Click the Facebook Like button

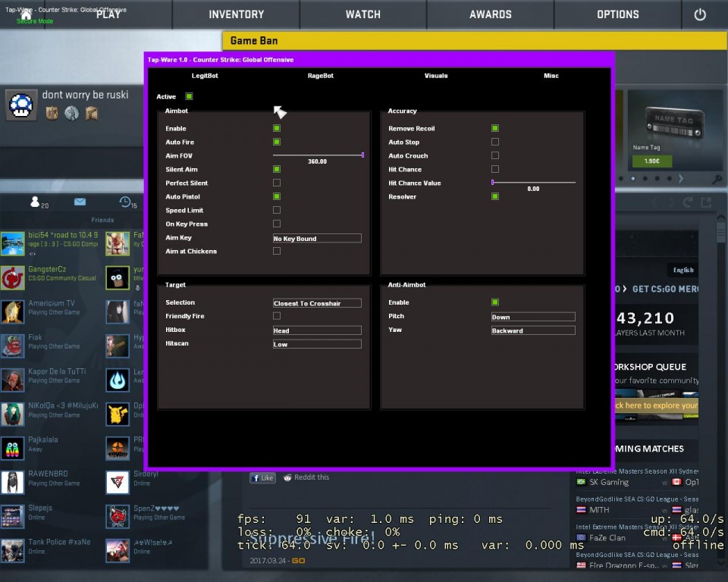[x=262, y=478]
